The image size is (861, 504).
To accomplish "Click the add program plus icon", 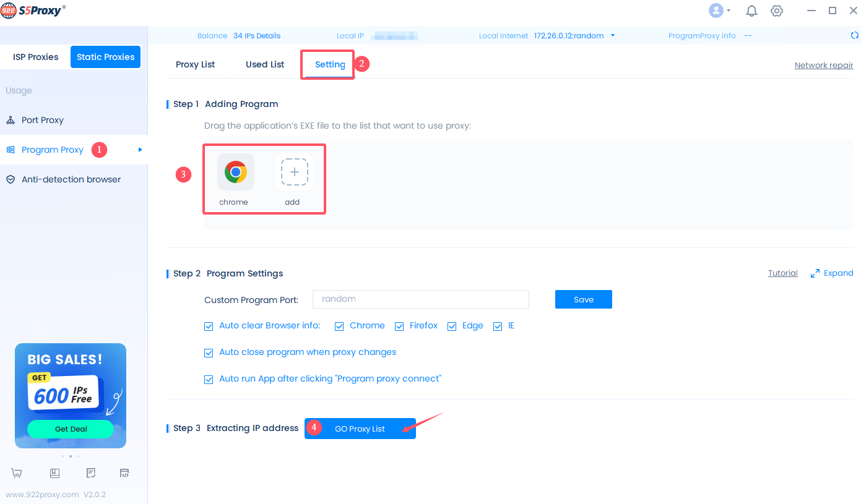I will [294, 172].
